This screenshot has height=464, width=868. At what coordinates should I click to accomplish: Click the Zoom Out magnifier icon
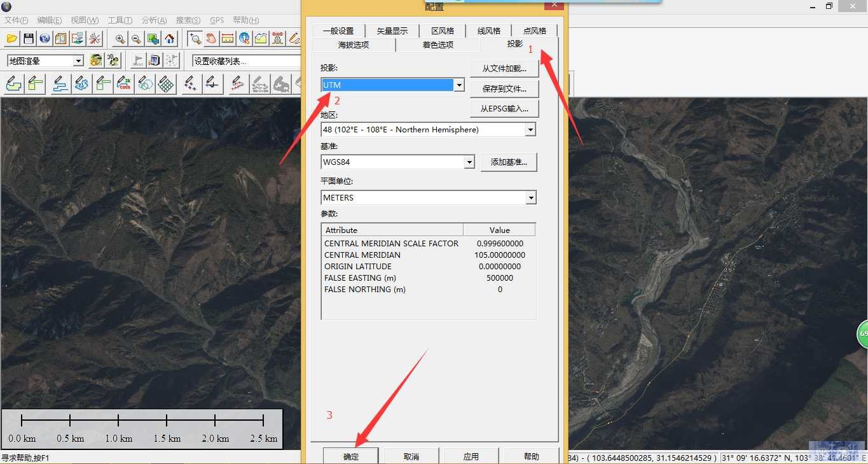[136, 39]
